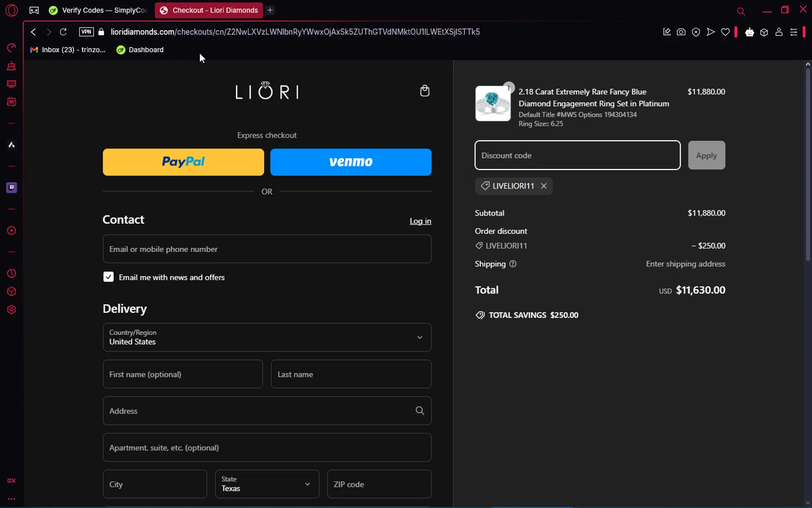The image size is (812, 508).
Task: Select the Checkout - Liori Diamonds tab
Action: [x=208, y=10]
